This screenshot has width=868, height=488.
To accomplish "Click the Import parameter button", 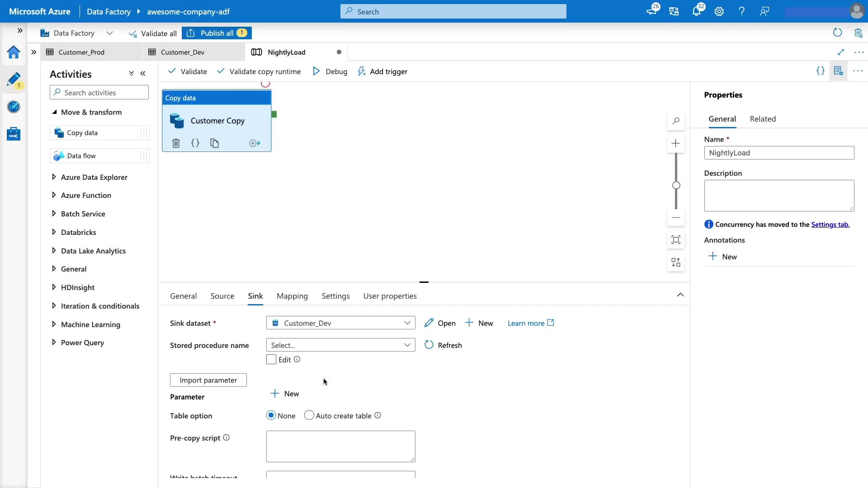I will [x=208, y=380].
